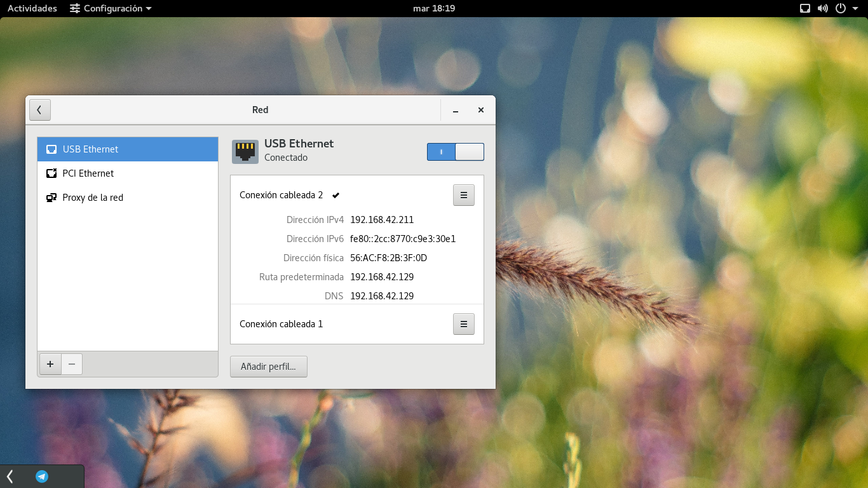Open Proxy de la red settings
The image size is (868, 488).
pyautogui.click(x=128, y=198)
